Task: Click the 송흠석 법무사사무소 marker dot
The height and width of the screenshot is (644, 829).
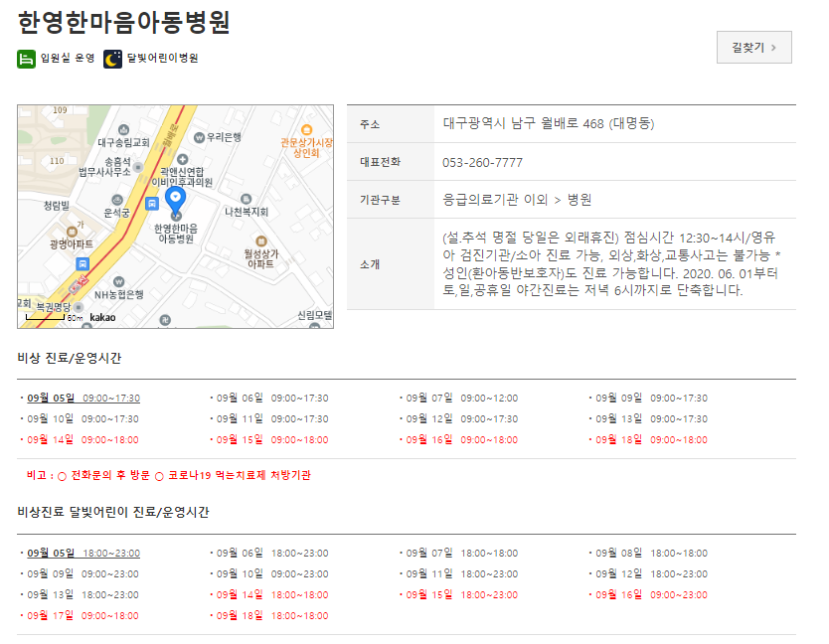Action: [x=138, y=167]
